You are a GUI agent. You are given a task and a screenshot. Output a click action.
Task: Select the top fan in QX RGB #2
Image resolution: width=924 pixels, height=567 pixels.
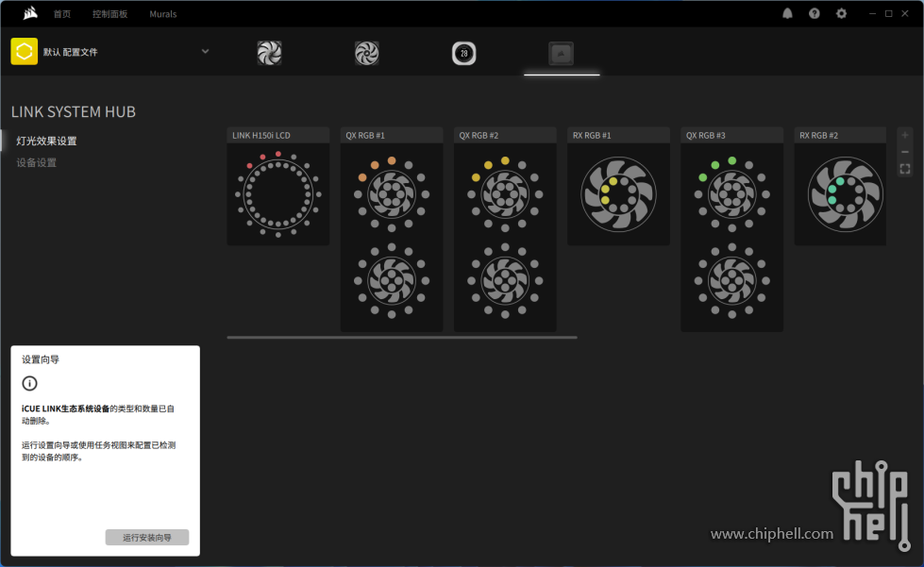coord(505,193)
